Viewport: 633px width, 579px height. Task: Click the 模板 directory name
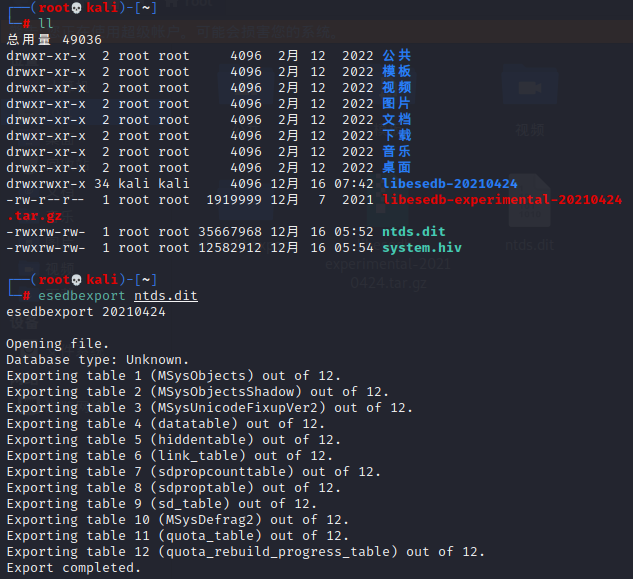click(x=396, y=71)
